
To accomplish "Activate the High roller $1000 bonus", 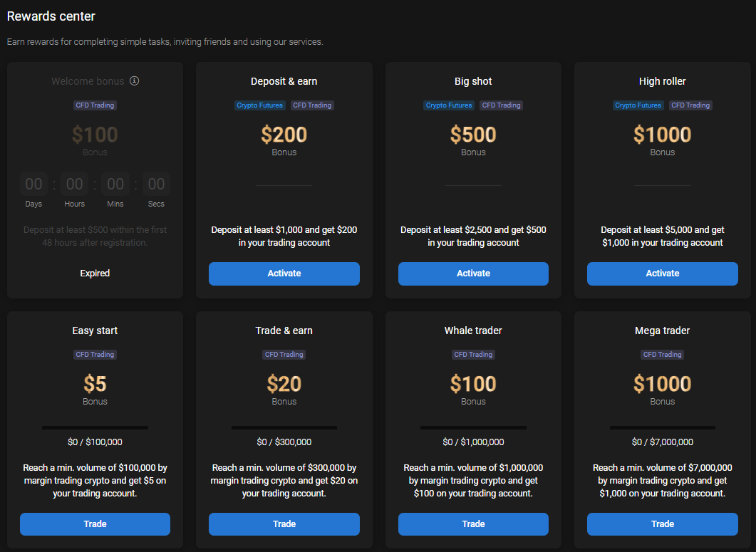I will point(662,274).
